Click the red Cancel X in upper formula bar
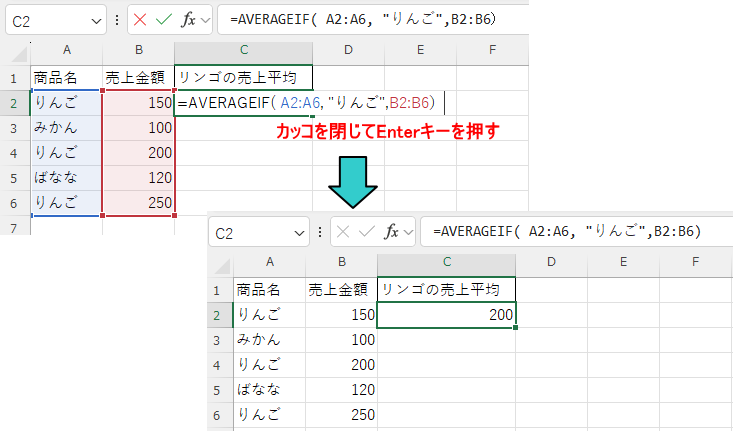Image resolution: width=733 pixels, height=431 pixels. [141, 20]
